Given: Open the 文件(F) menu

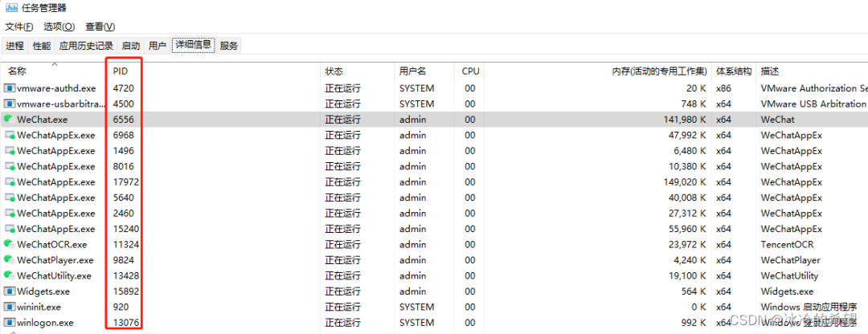Looking at the screenshot, I should [x=19, y=26].
